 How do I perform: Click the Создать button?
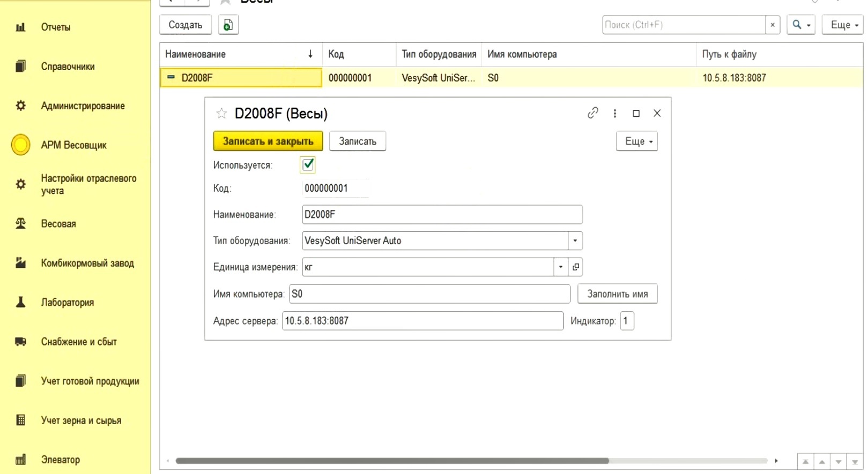186,25
